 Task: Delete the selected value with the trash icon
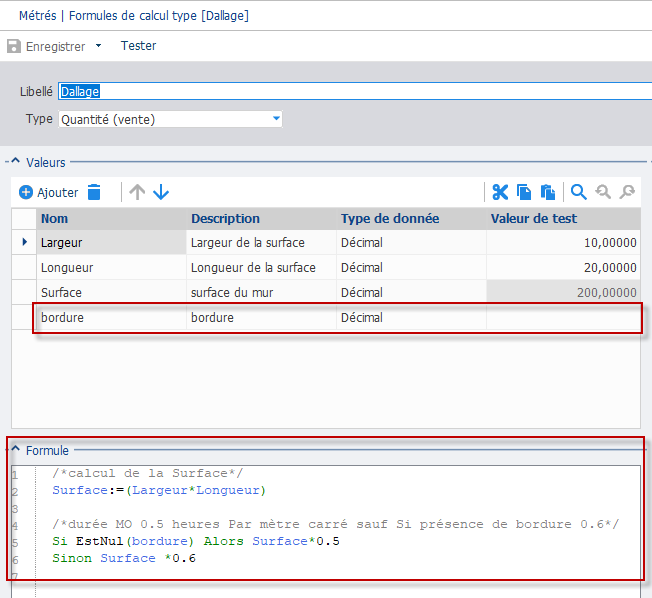click(x=94, y=192)
